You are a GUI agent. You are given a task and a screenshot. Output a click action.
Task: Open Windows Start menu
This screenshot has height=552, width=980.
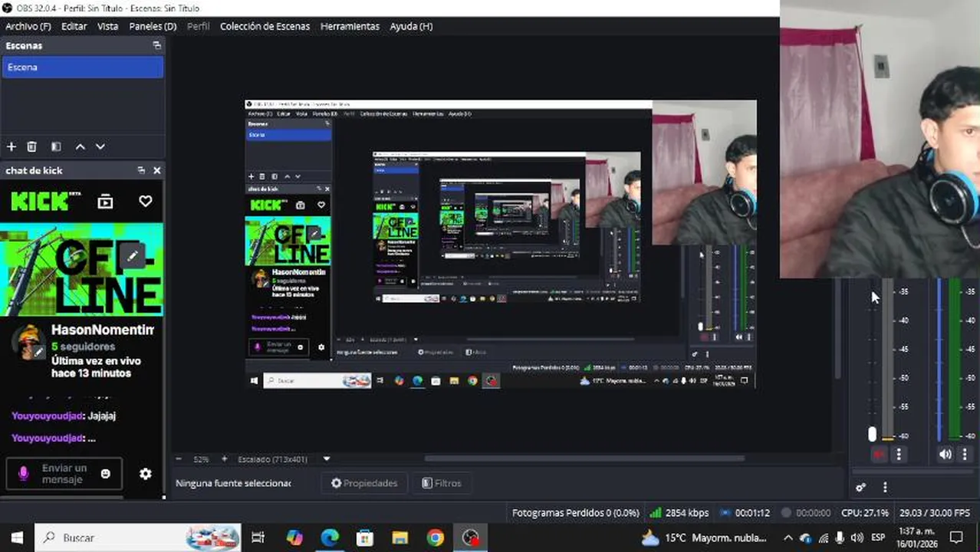pos(17,537)
